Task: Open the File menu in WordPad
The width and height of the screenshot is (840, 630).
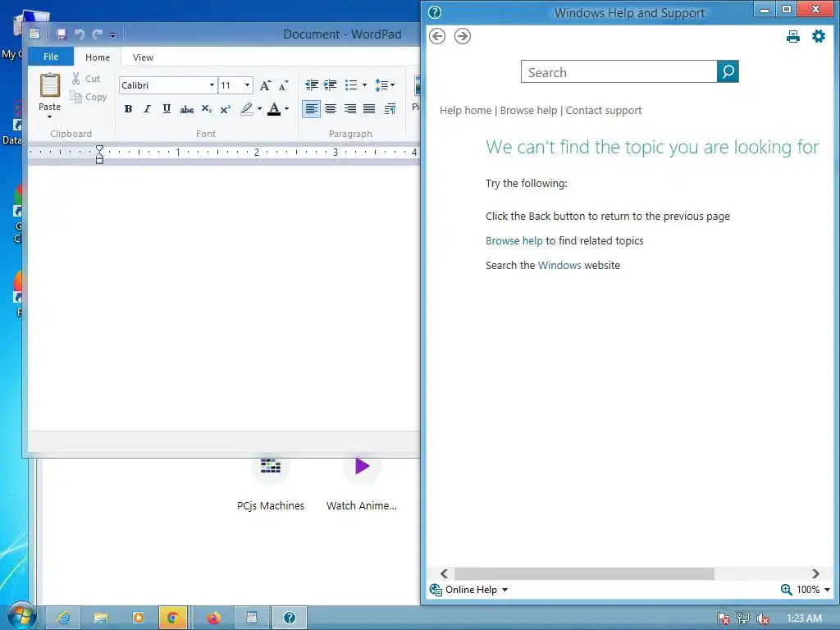Action: click(51, 57)
